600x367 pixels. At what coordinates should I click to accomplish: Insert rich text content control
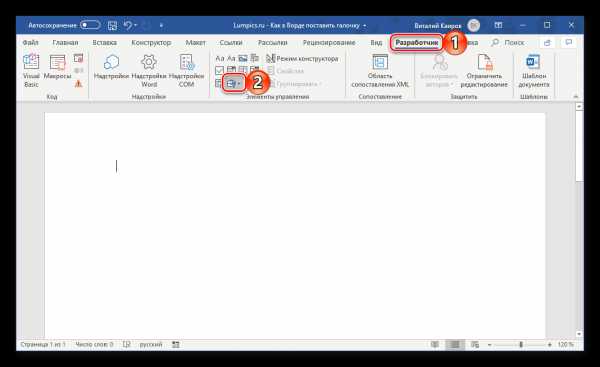click(220, 59)
